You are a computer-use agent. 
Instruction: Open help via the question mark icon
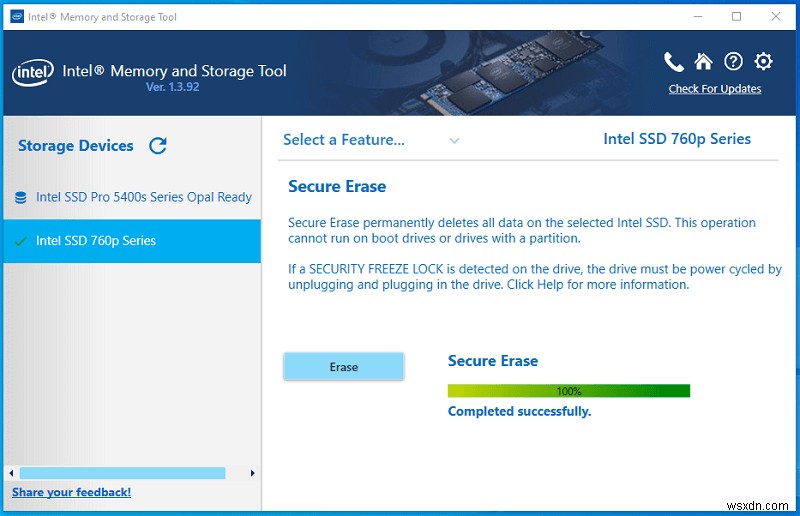(x=733, y=62)
